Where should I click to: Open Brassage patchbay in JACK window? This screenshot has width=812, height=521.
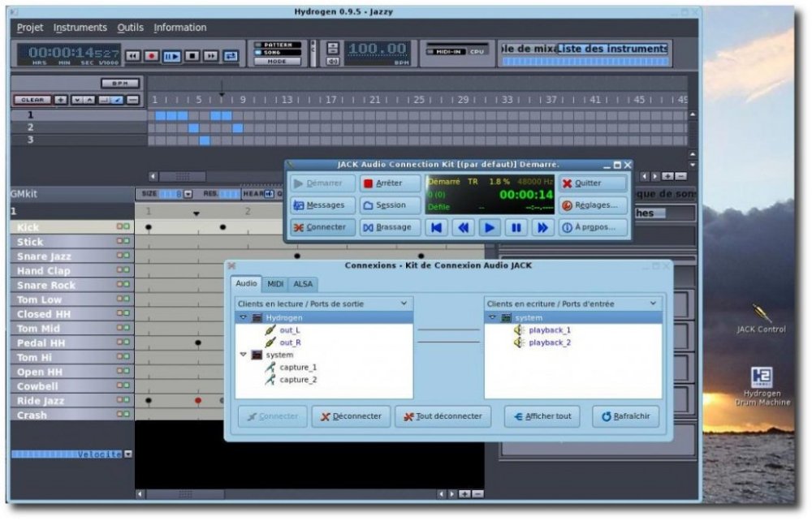[x=390, y=227]
